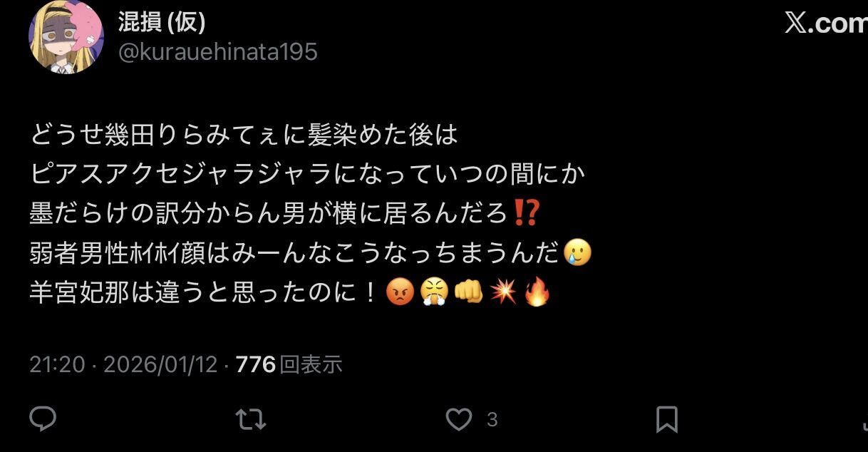Image resolution: width=868 pixels, height=452 pixels.
Task: Click the angry red face emoji
Action: [398, 293]
